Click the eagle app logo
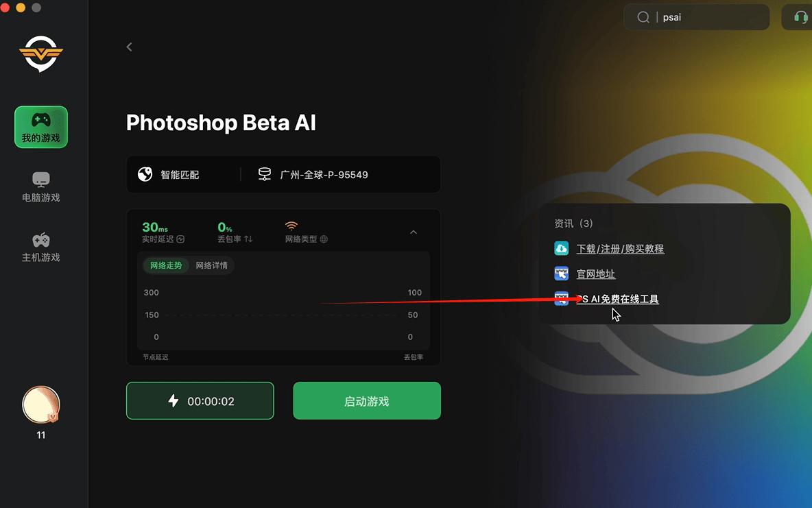Screen dimensions: 812x508 click(41, 54)
